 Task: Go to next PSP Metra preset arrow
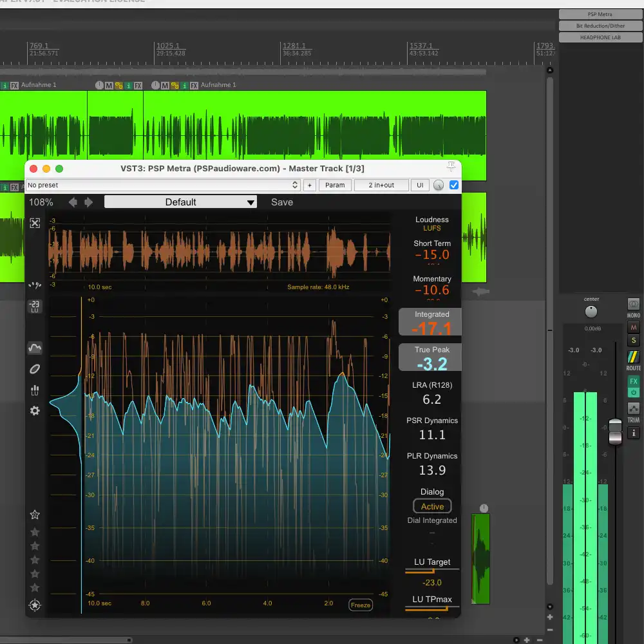coord(88,202)
